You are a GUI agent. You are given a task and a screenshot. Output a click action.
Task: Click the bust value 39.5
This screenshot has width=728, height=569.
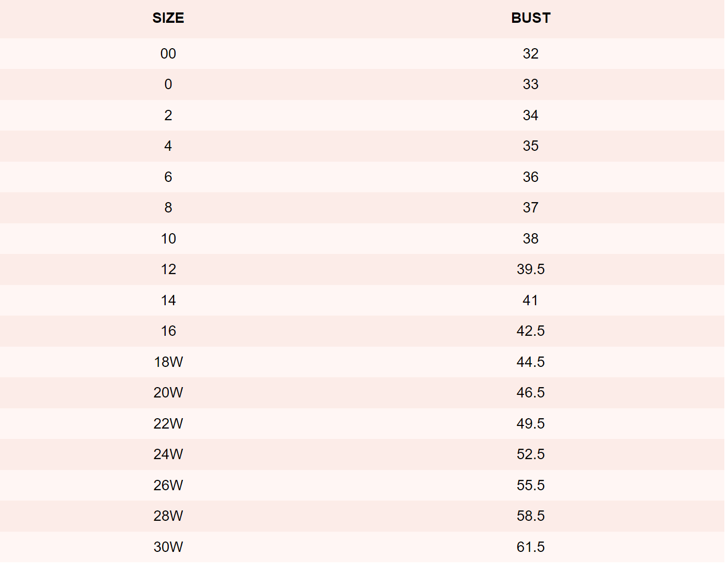[531, 269]
